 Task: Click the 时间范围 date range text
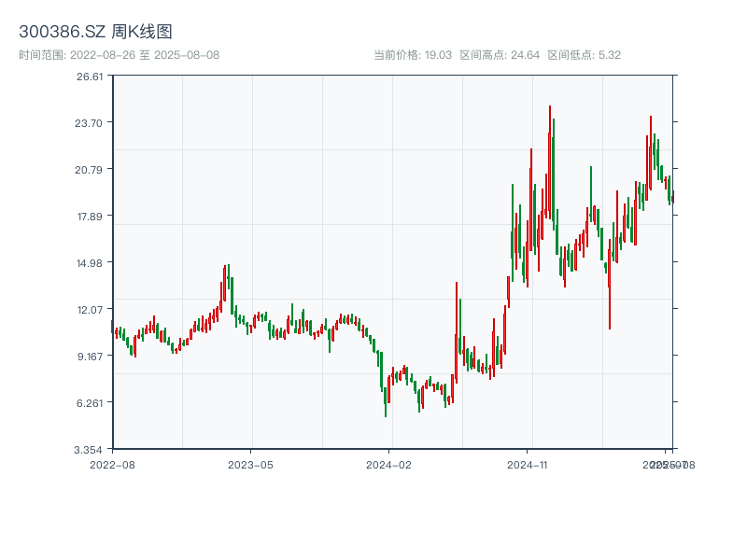(119, 55)
